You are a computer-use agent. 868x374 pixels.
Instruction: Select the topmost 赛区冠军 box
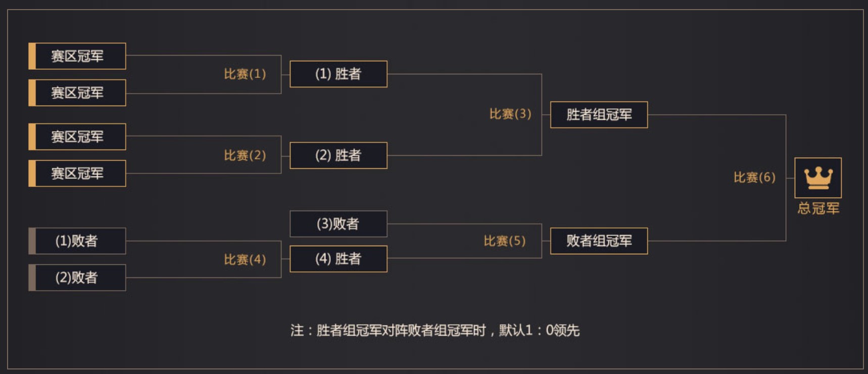pyautogui.click(x=77, y=56)
